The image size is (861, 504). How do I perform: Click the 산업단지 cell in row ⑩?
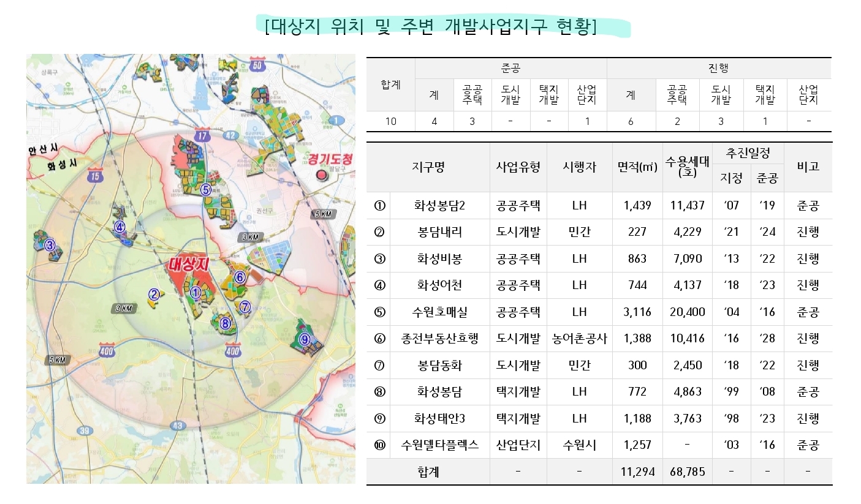click(518, 445)
